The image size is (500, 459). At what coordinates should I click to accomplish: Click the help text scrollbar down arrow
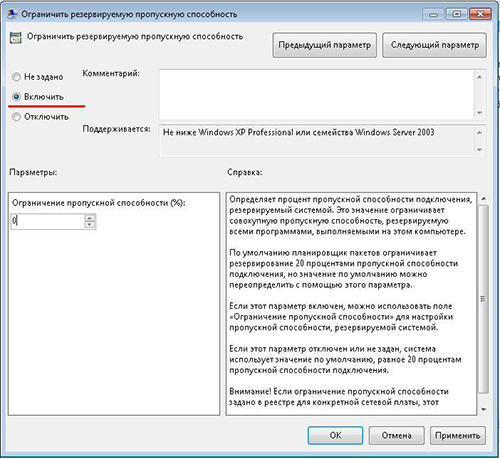484,409
